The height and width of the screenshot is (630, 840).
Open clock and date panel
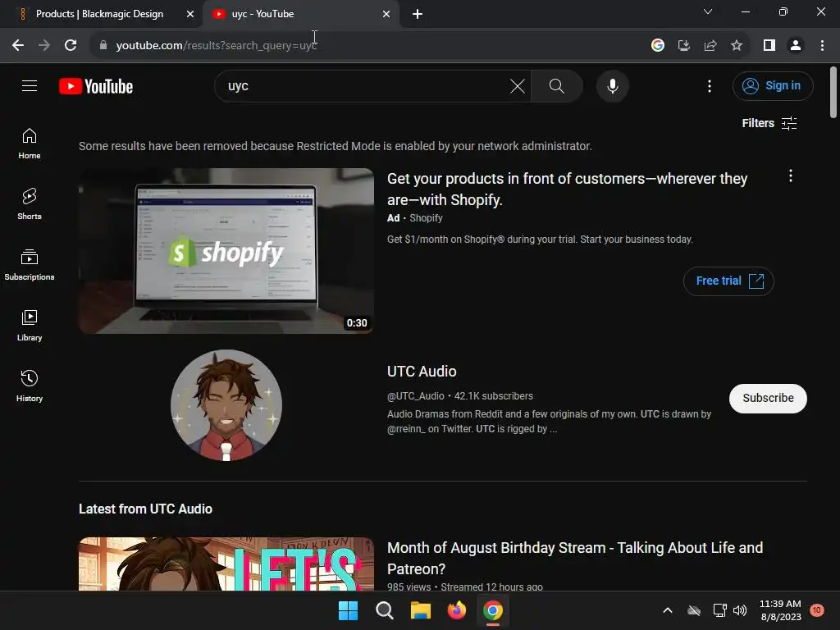pyautogui.click(x=780, y=610)
